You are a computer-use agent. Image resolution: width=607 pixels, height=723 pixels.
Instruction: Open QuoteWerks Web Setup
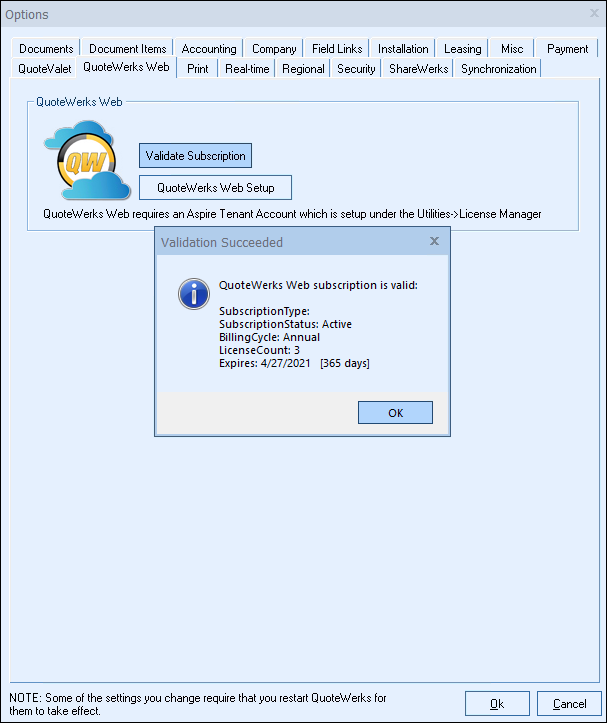coord(215,187)
